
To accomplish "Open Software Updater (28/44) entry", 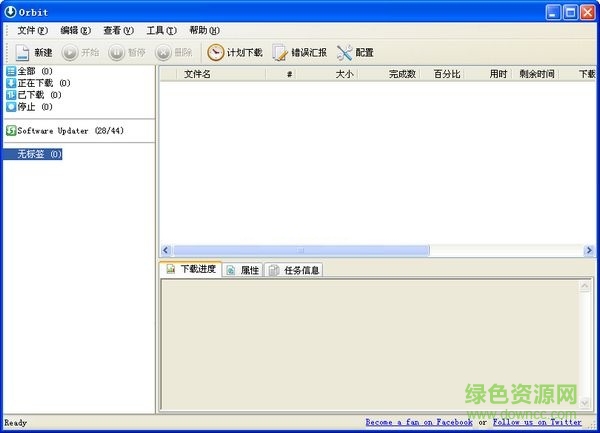I will click(x=65, y=130).
